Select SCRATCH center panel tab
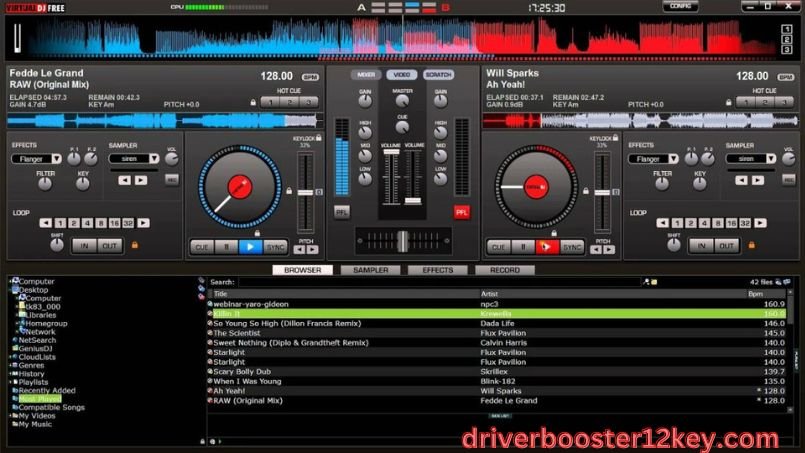 tap(438, 74)
